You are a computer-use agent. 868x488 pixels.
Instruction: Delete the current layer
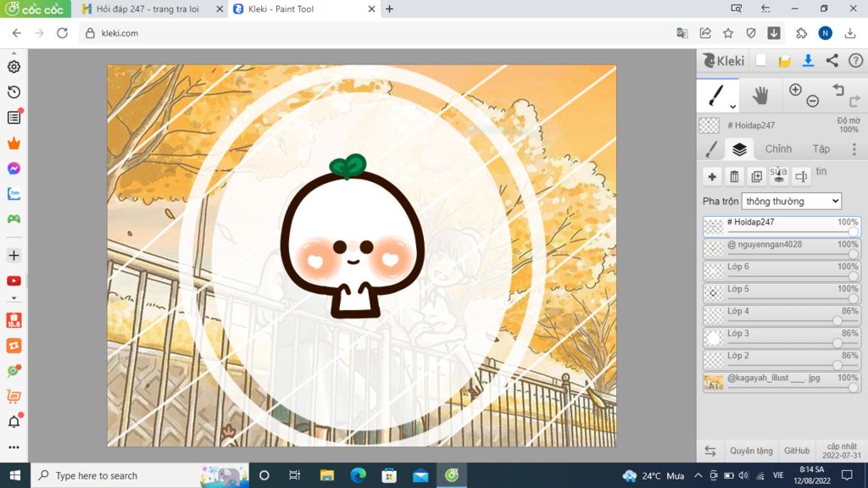pos(734,176)
